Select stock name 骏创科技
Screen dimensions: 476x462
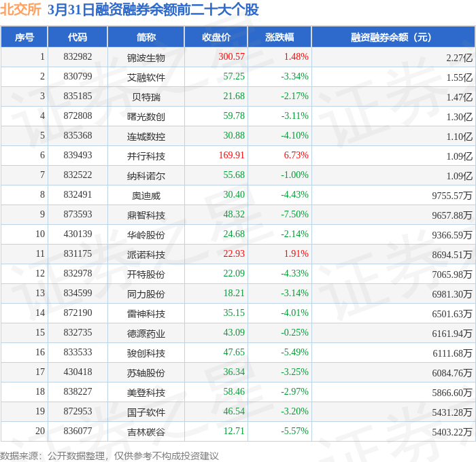coord(146,353)
